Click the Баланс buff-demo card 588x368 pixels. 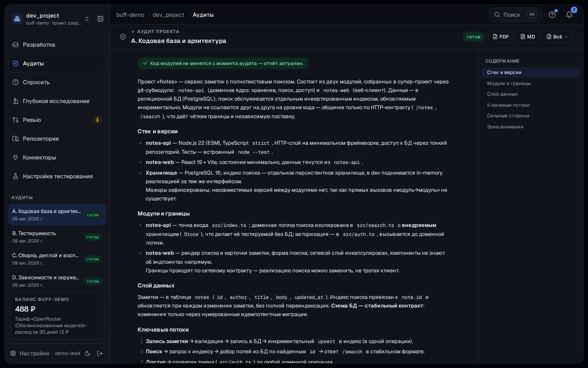[x=57, y=316]
